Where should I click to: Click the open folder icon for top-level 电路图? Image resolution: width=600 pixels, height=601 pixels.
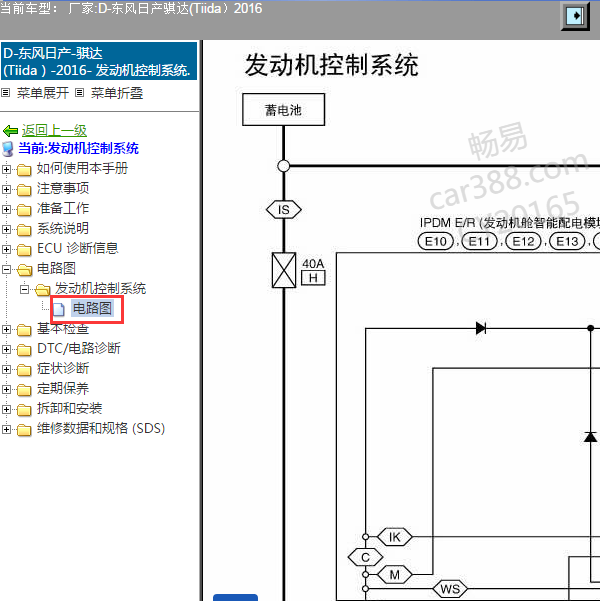click(x=25, y=270)
